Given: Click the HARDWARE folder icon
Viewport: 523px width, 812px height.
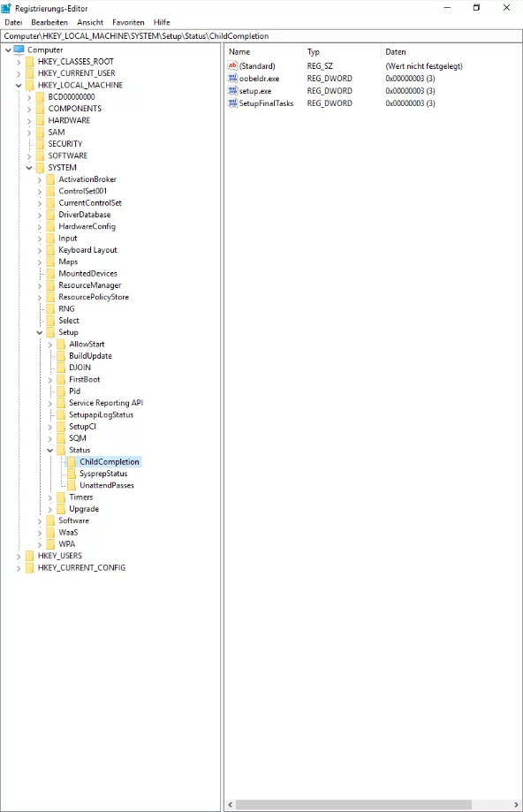Looking at the screenshot, I should (41, 120).
